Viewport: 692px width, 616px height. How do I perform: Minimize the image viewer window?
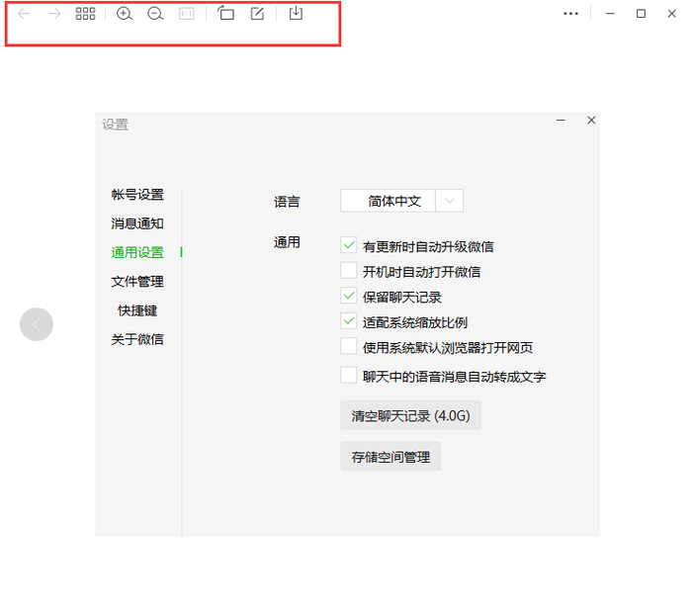pos(610,14)
